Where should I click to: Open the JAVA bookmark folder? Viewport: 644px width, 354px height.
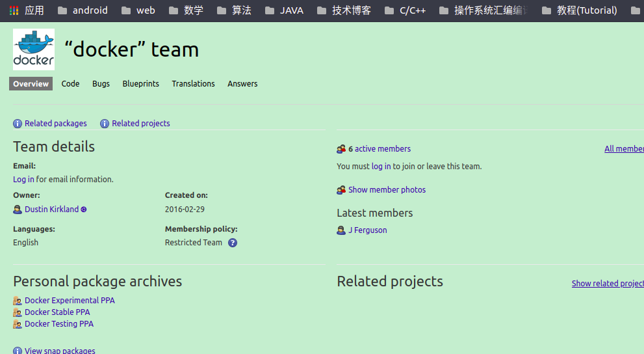(x=284, y=10)
